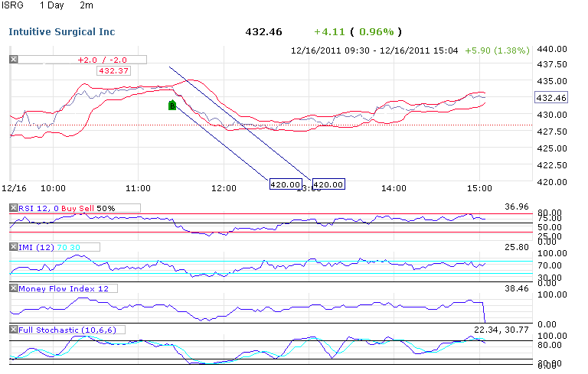The height and width of the screenshot is (374, 588).
Task: Click the 15:00 time axis label
Action: point(479,188)
